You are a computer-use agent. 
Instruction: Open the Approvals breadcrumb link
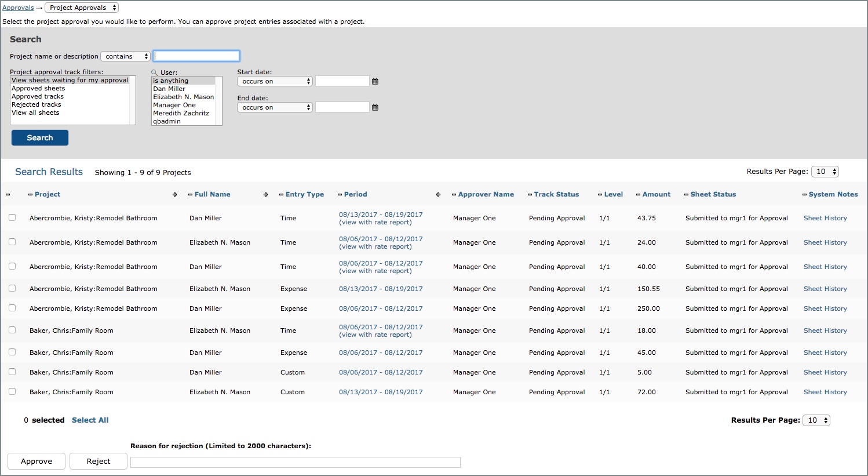(18, 8)
